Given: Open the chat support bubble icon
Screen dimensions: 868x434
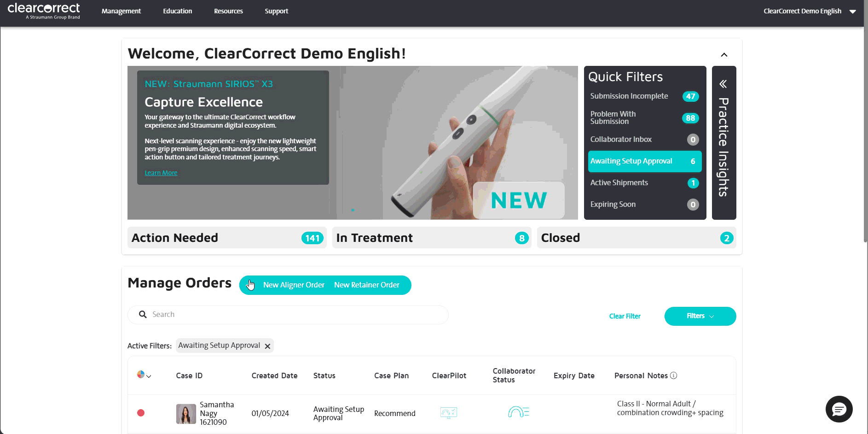Looking at the screenshot, I should coord(839,409).
